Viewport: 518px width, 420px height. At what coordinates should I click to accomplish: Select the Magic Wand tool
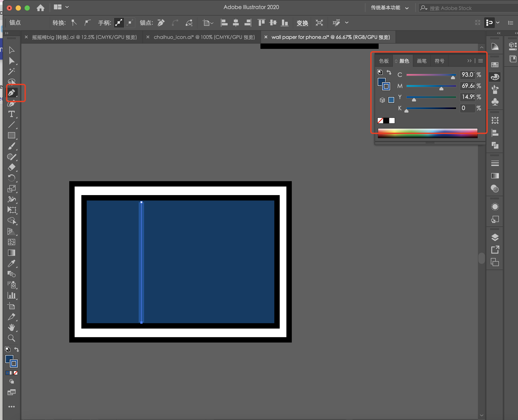[x=11, y=71]
